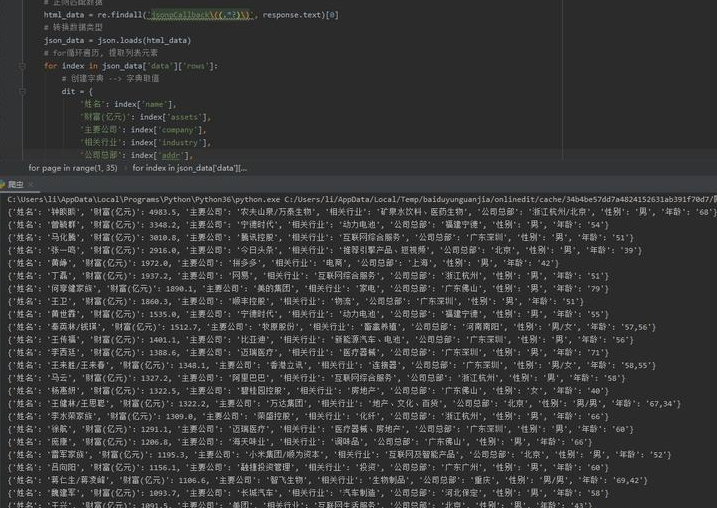This screenshot has height=508, width=717.
Task: Click the "index['assets']" dictionary line
Action: pos(145,117)
